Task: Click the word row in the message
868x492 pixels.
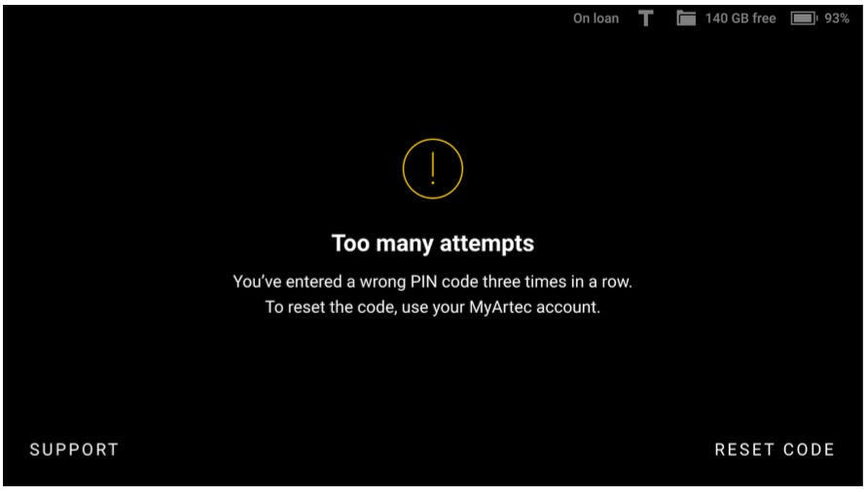Action: (x=616, y=282)
